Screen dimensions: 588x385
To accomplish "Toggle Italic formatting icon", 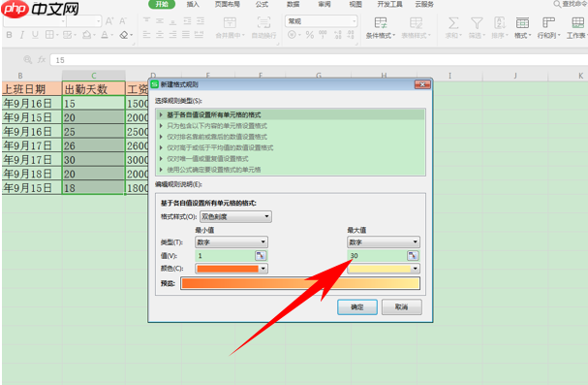I will tap(22, 35).
